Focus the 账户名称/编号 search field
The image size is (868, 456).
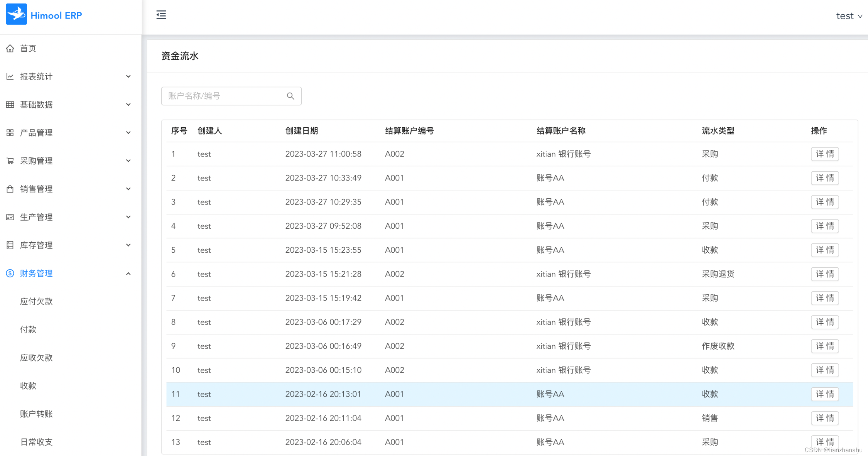231,96
